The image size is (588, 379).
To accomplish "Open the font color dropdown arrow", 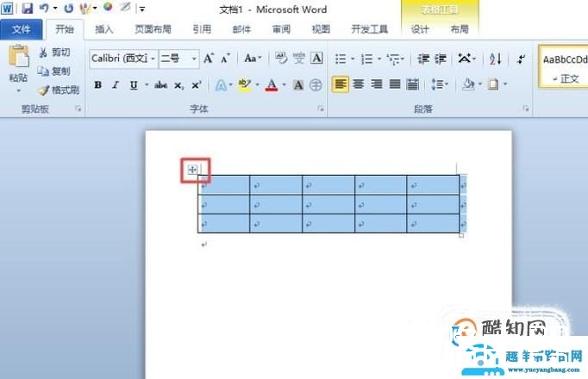I will (x=285, y=85).
